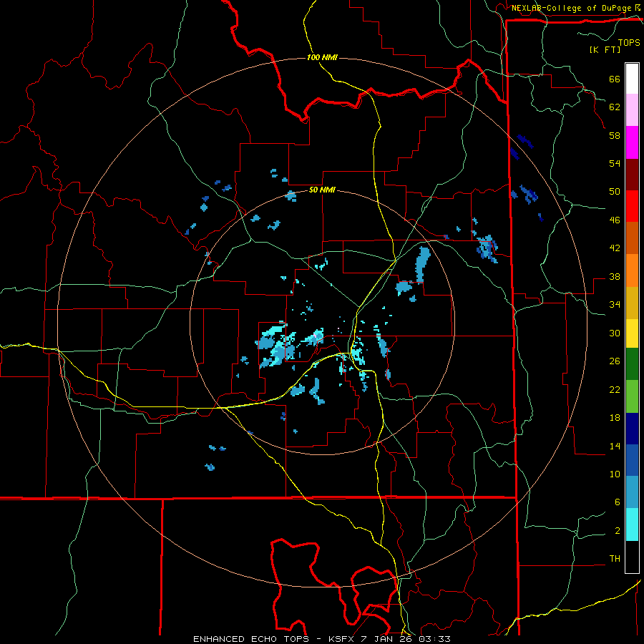Click the legend value '6'
The height and width of the screenshot is (644, 644).
(618, 502)
